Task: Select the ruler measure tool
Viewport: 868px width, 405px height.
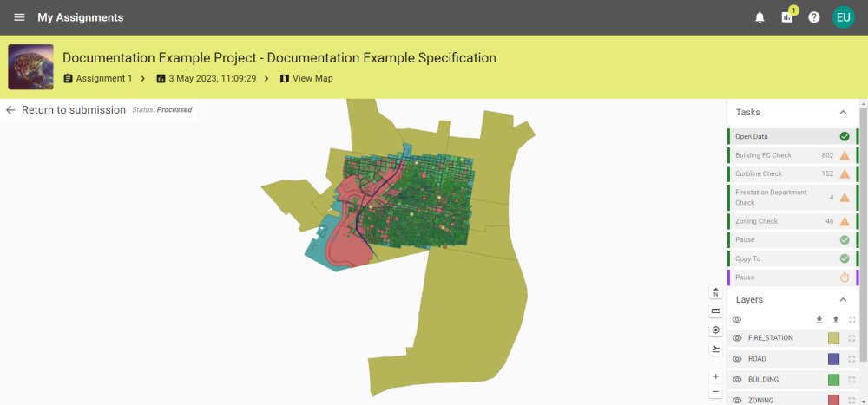Action: point(716,311)
